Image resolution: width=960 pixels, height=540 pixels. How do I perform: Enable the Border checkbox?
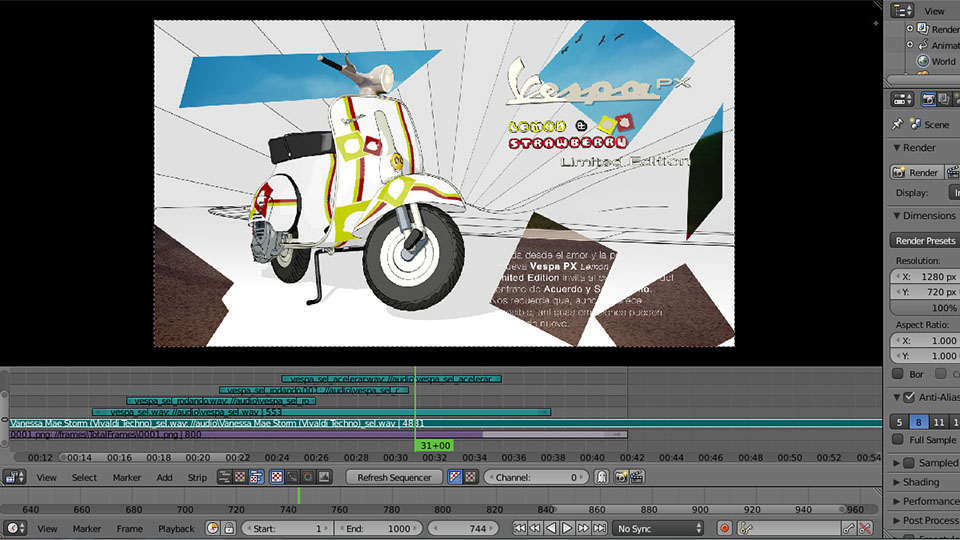click(898, 373)
